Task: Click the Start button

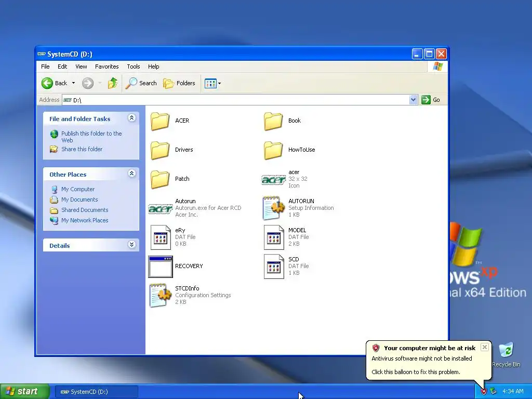Action: pyautogui.click(x=25, y=392)
